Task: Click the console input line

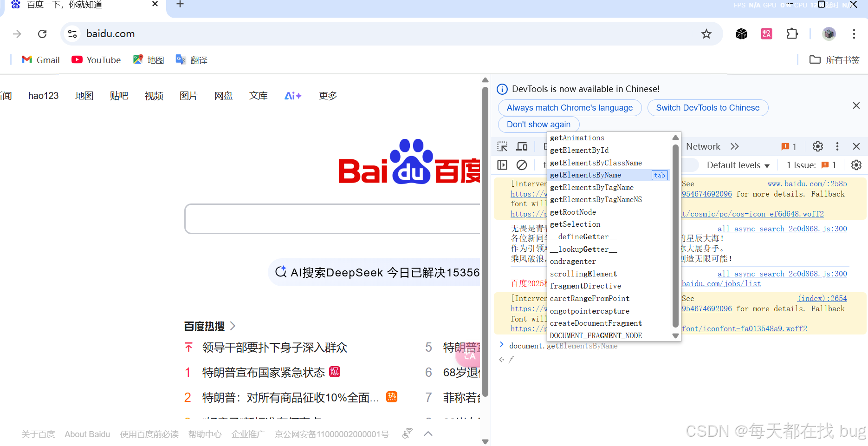Action: click(680, 346)
